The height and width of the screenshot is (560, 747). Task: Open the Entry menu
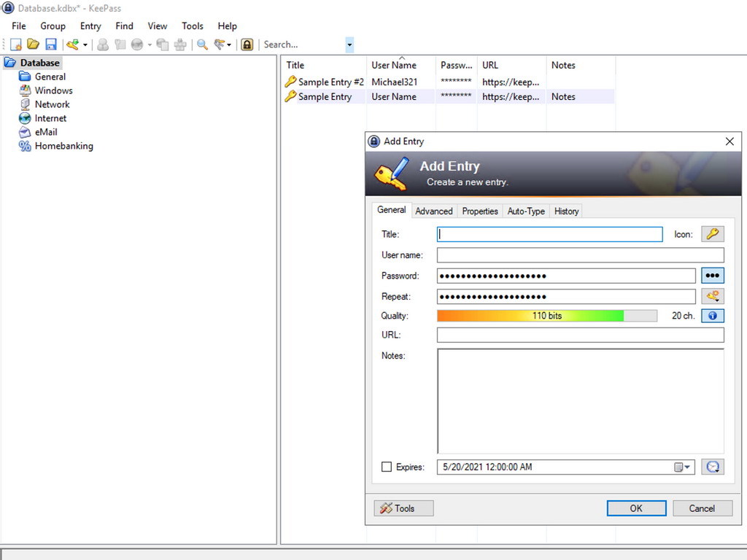click(x=90, y=26)
